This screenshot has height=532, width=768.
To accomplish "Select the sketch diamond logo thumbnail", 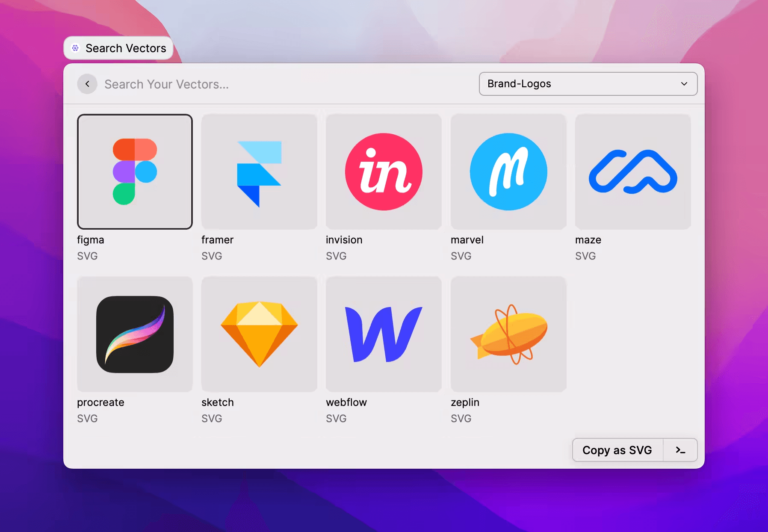I will pyautogui.click(x=259, y=334).
